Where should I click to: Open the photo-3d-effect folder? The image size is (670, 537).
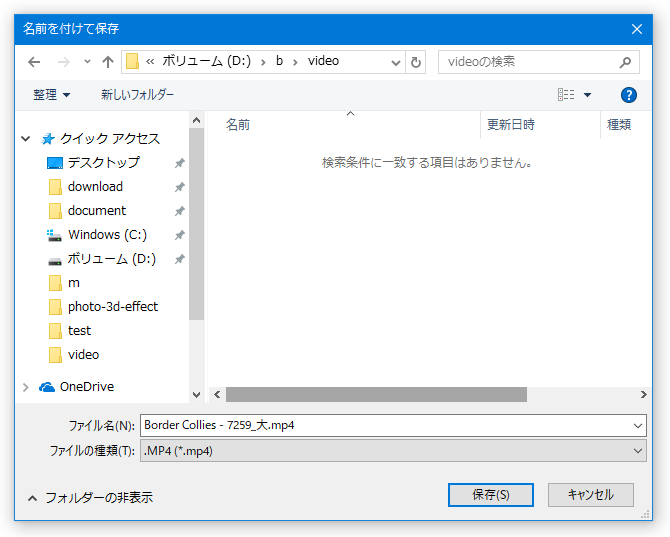pos(113,307)
